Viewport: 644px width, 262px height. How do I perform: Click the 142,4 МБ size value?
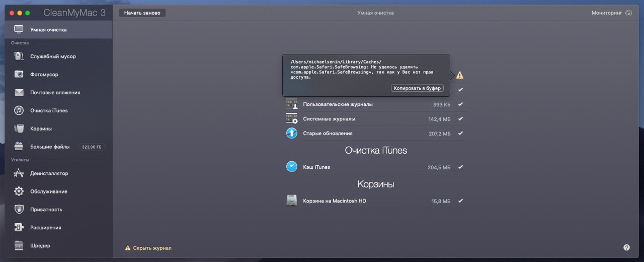click(x=439, y=119)
